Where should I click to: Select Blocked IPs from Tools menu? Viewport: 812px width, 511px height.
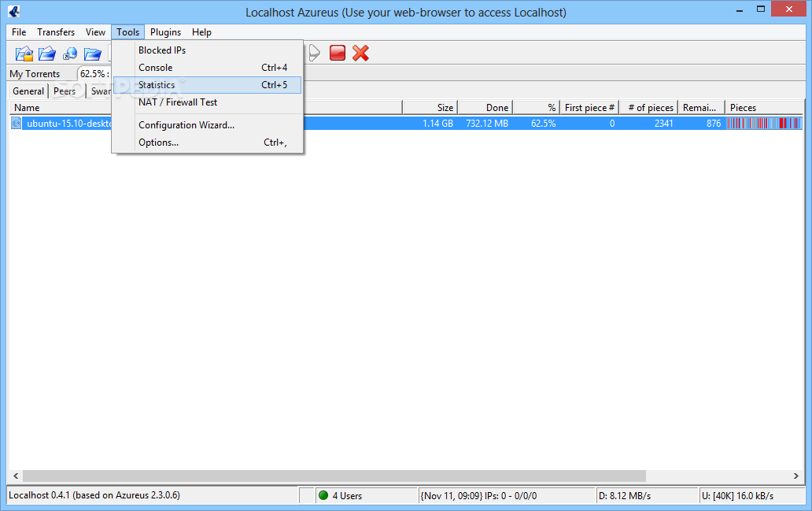(x=207, y=50)
